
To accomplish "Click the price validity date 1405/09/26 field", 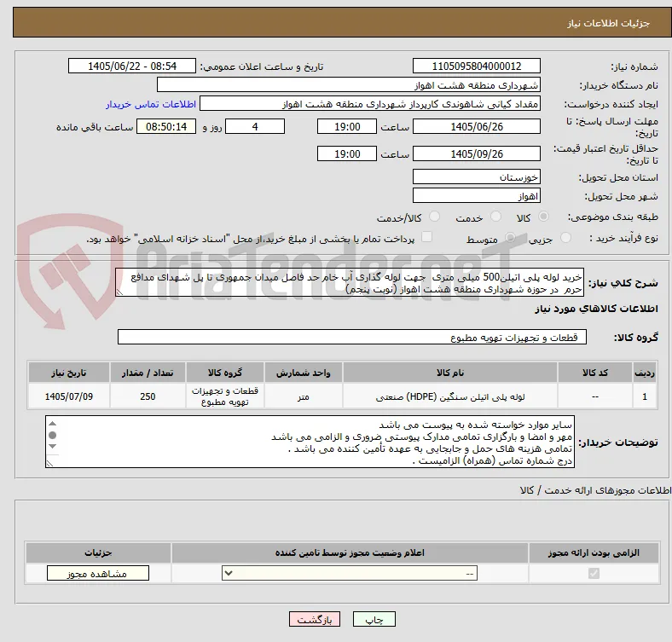I will click(x=476, y=153).
